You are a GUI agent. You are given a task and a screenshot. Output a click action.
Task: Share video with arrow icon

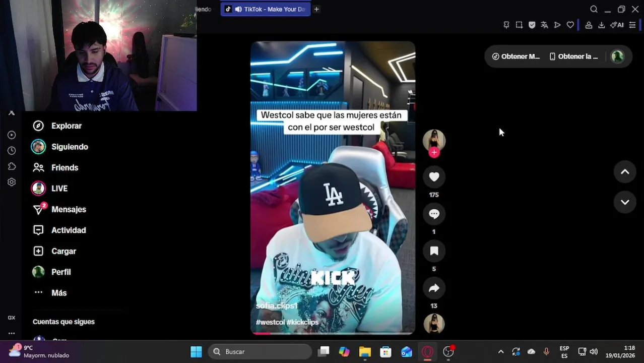click(434, 288)
